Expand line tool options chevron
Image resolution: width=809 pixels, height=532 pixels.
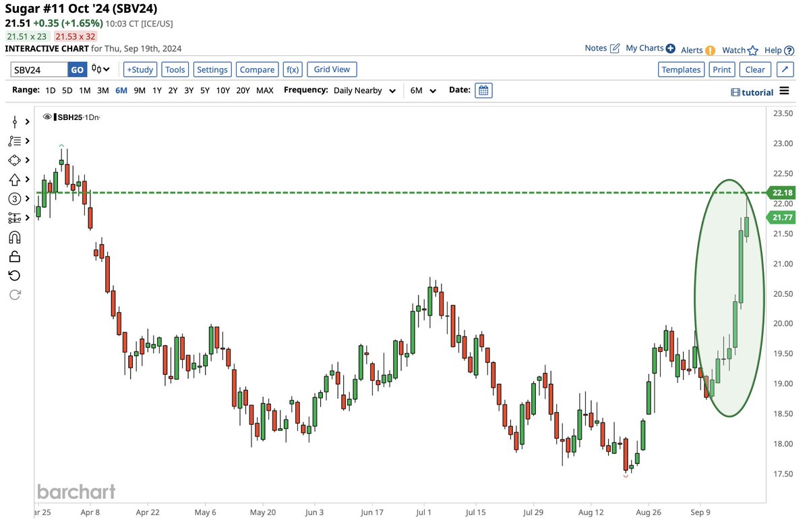27,122
